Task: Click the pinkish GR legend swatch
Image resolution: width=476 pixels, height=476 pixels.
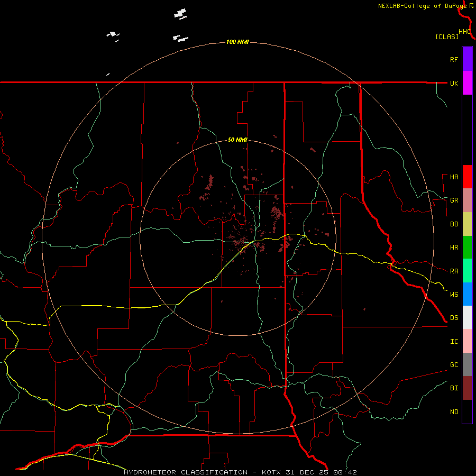Action: [467, 200]
